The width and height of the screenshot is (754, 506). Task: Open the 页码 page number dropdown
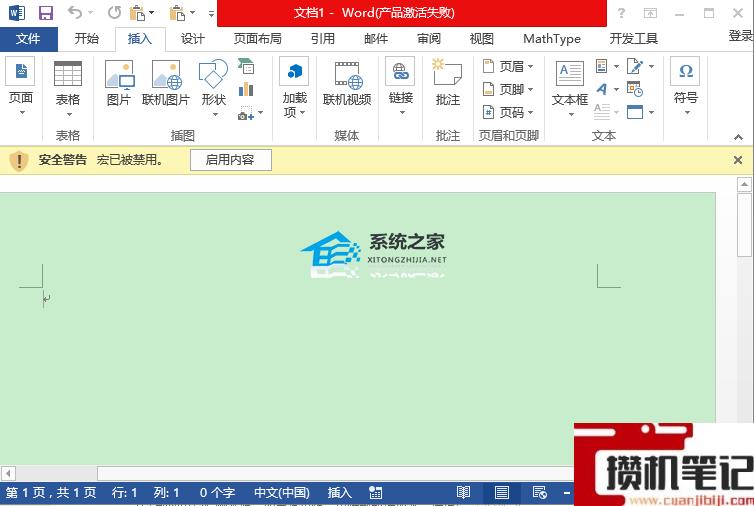pos(508,113)
